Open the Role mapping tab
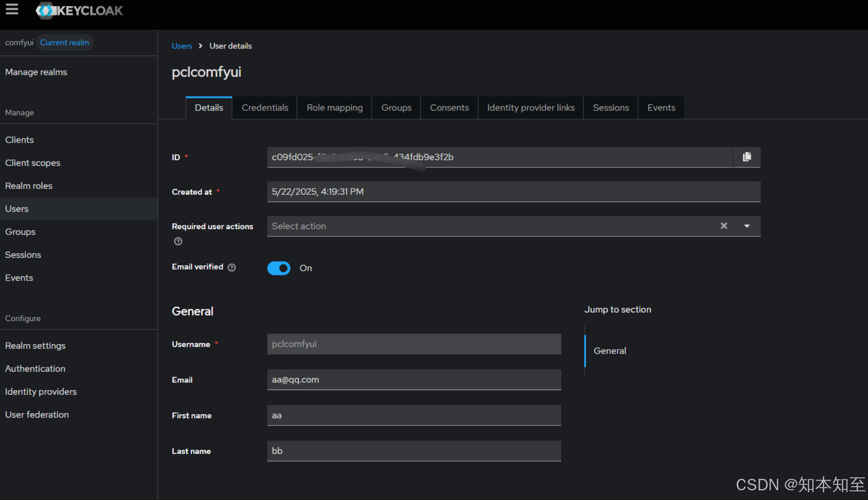 pyautogui.click(x=334, y=108)
